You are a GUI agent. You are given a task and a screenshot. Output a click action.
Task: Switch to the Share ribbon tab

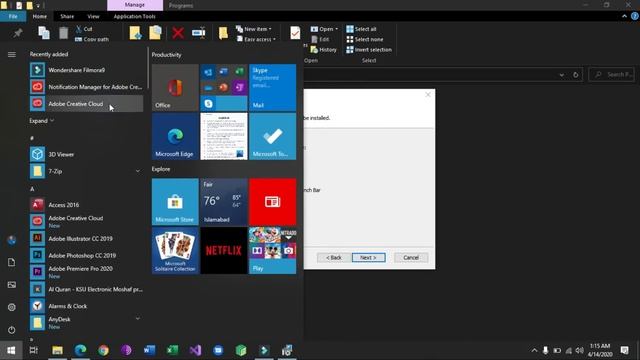pyautogui.click(x=67, y=16)
